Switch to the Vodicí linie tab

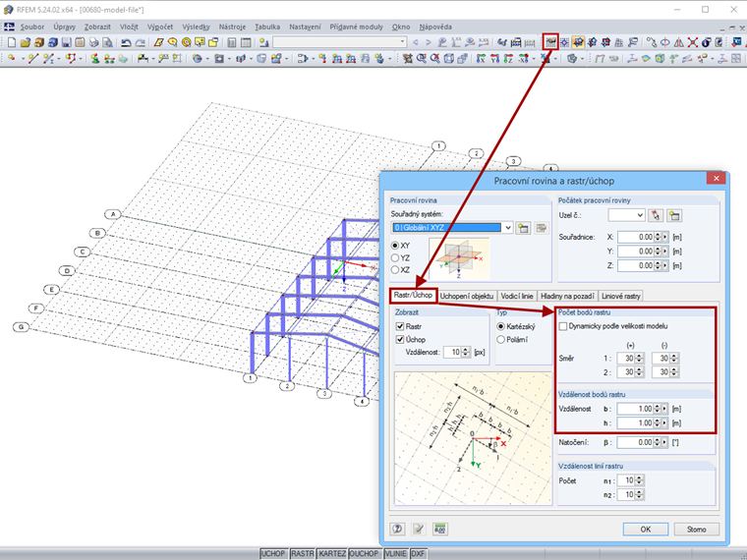click(x=517, y=296)
